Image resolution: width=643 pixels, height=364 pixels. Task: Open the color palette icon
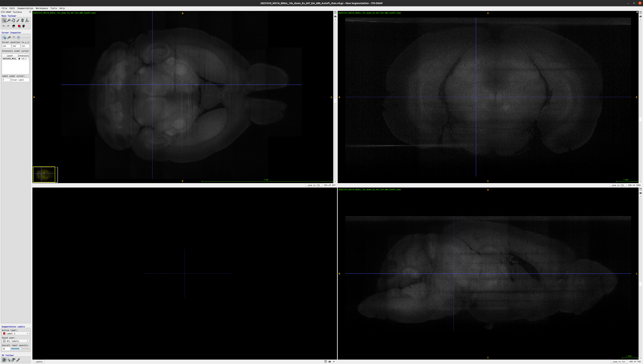pos(24,26)
